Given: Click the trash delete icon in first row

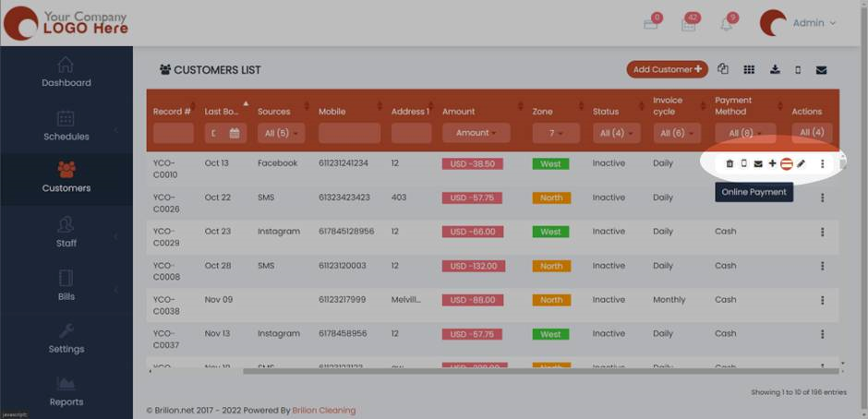Looking at the screenshot, I should click(x=729, y=163).
